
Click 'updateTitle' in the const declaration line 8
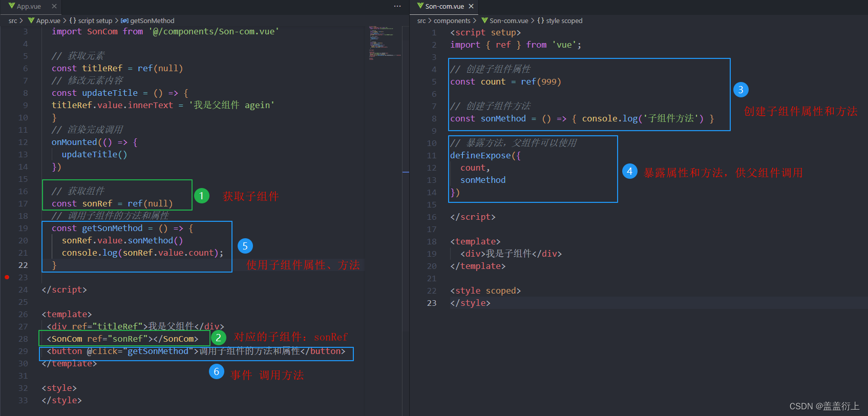tap(110, 93)
